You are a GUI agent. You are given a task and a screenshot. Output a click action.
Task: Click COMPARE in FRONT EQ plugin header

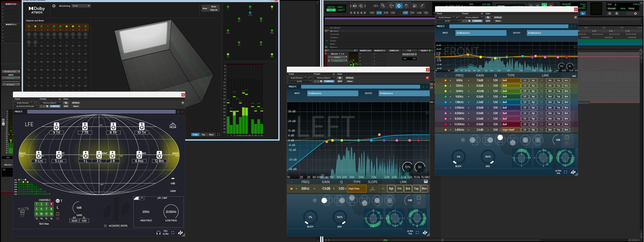tap(477, 21)
